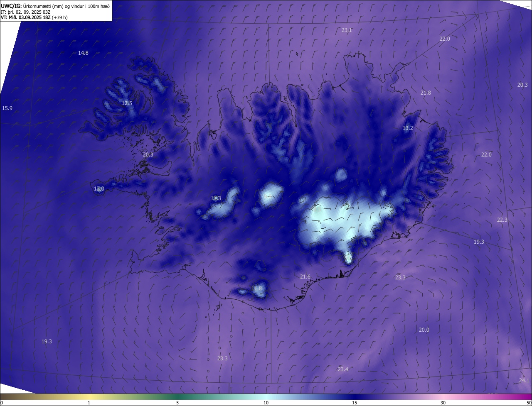Click the 24.1 value label
Screen dimensions: 532x406
tap(524, 380)
